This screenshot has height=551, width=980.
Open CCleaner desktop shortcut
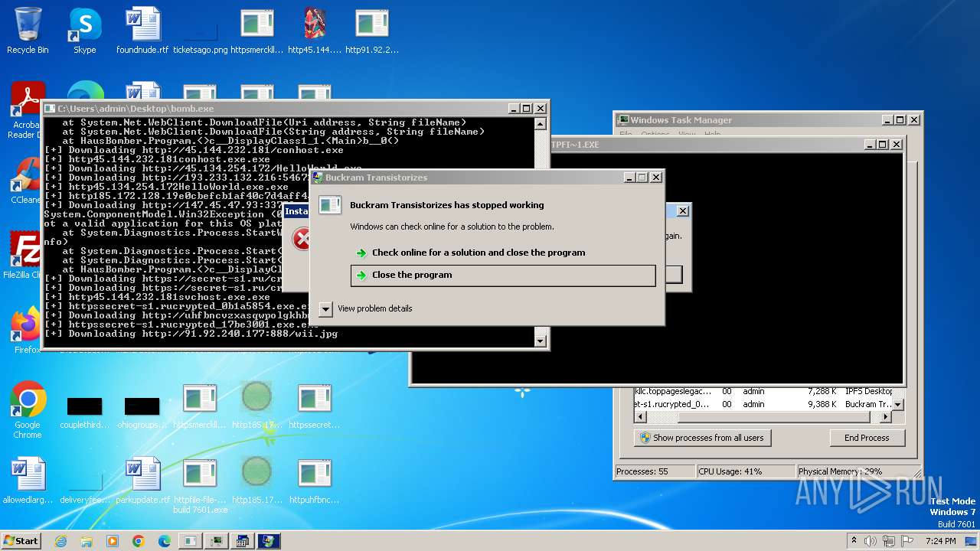click(26, 181)
